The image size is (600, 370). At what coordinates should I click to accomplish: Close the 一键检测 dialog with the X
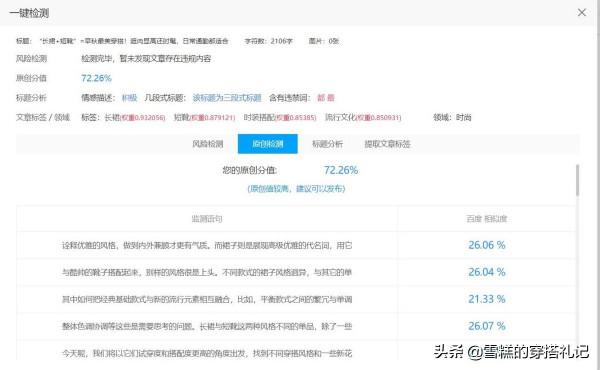(x=582, y=13)
